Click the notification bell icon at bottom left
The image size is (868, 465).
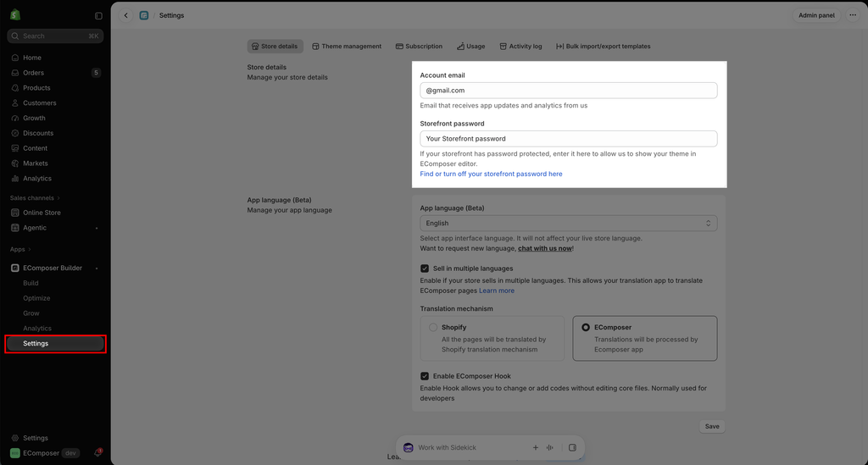coord(98,453)
